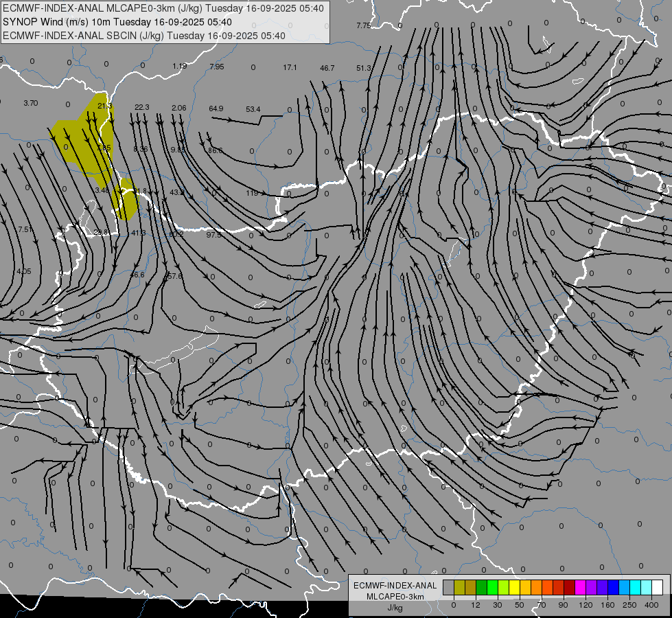Click the map value 8.36

click(x=141, y=149)
